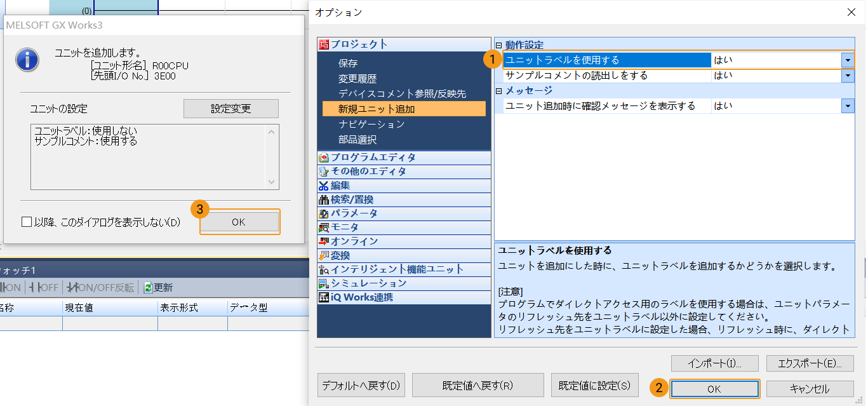Click 表示形式 column header in watch table
The image size is (868, 406).
coord(192,308)
